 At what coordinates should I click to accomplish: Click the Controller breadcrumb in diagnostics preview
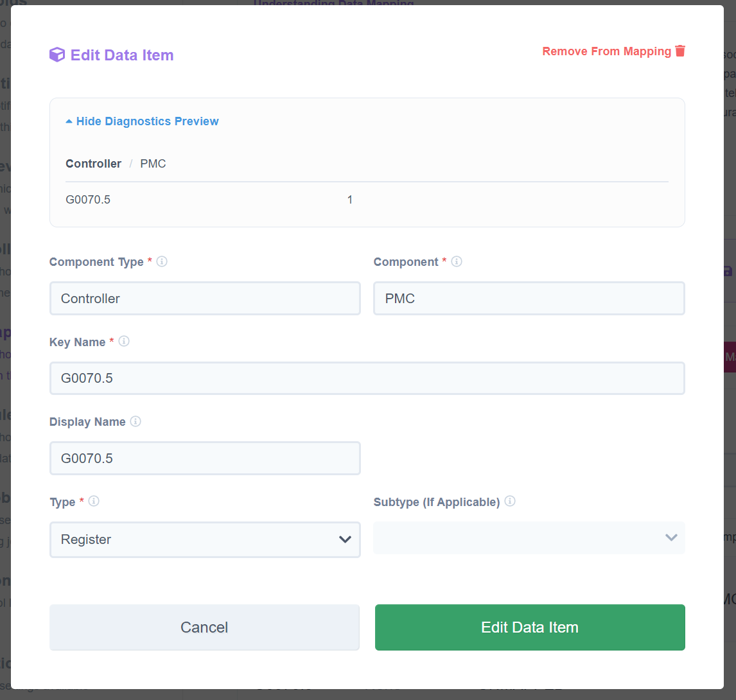tap(93, 164)
